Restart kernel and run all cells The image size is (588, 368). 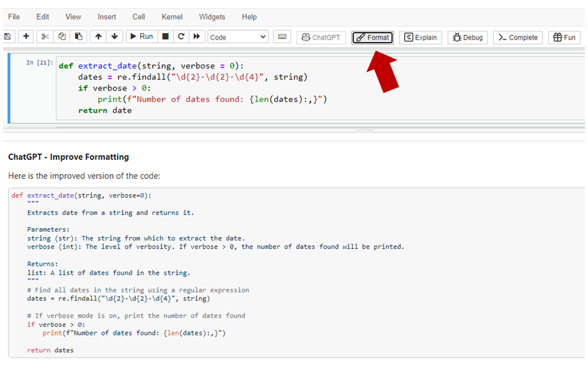click(x=197, y=37)
